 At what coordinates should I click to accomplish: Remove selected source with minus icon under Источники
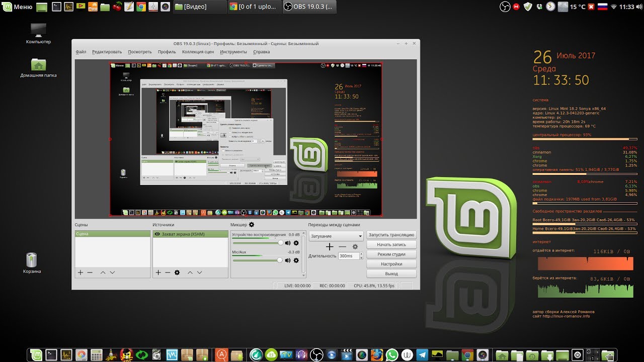coord(168,272)
